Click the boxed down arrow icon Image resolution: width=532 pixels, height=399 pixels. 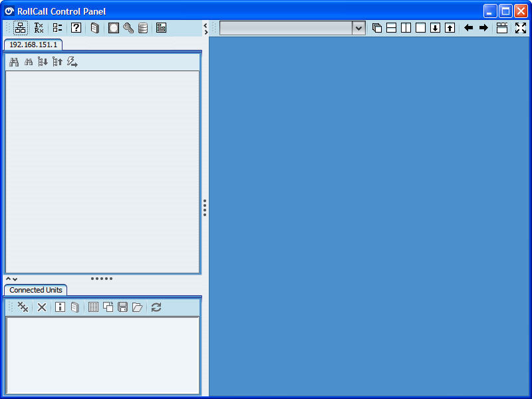pyautogui.click(x=435, y=28)
